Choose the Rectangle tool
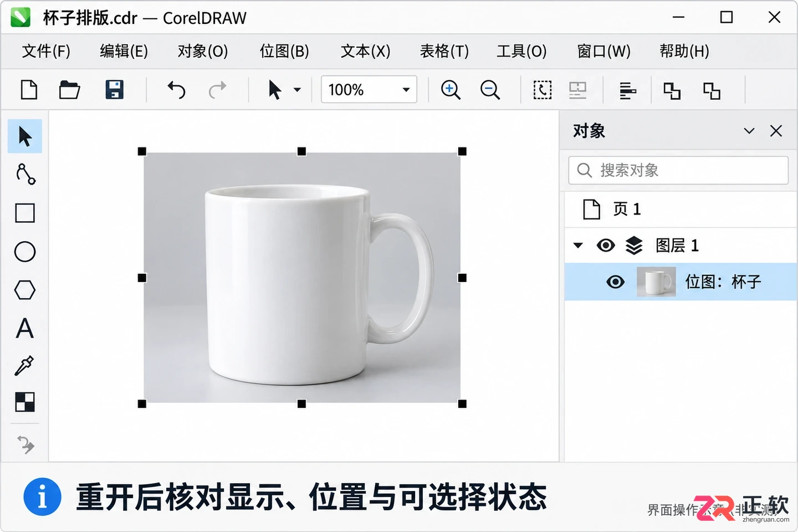This screenshot has height=532, width=798. pyautogui.click(x=25, y=213)
